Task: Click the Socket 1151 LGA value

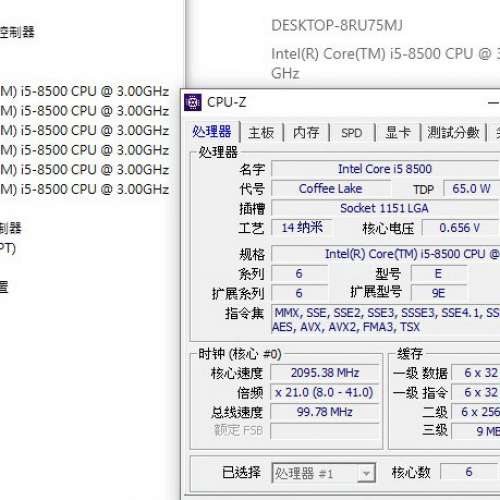Action: [385, 208]
